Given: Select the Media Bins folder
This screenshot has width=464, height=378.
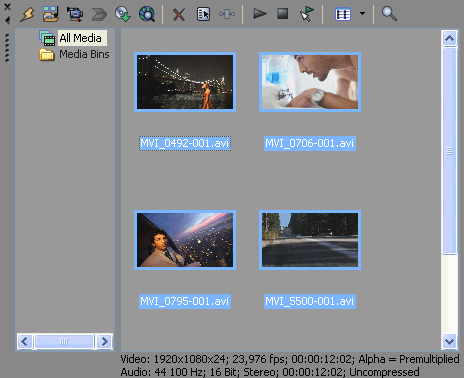Looking at the screenshot, I should pos(84,54).
